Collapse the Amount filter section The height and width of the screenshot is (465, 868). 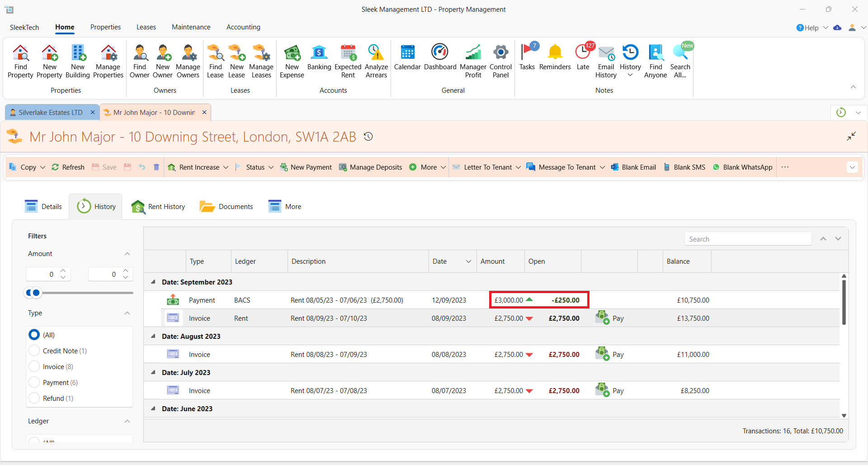tap(127, 254)
